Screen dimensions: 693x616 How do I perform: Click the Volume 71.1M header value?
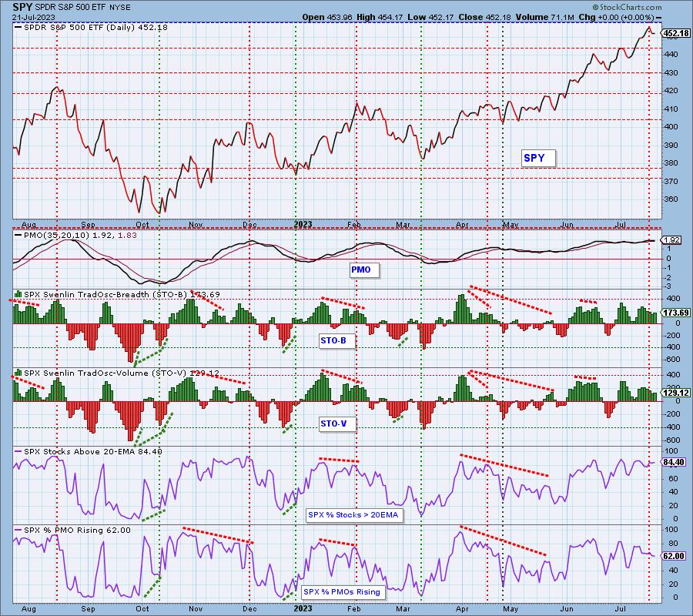click(x=545, y=17)
